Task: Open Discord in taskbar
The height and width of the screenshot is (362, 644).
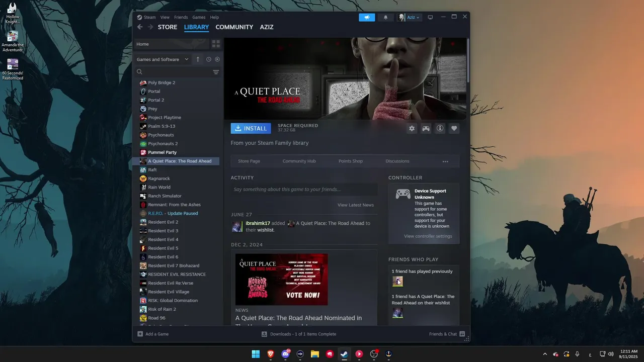Action: 286,354
